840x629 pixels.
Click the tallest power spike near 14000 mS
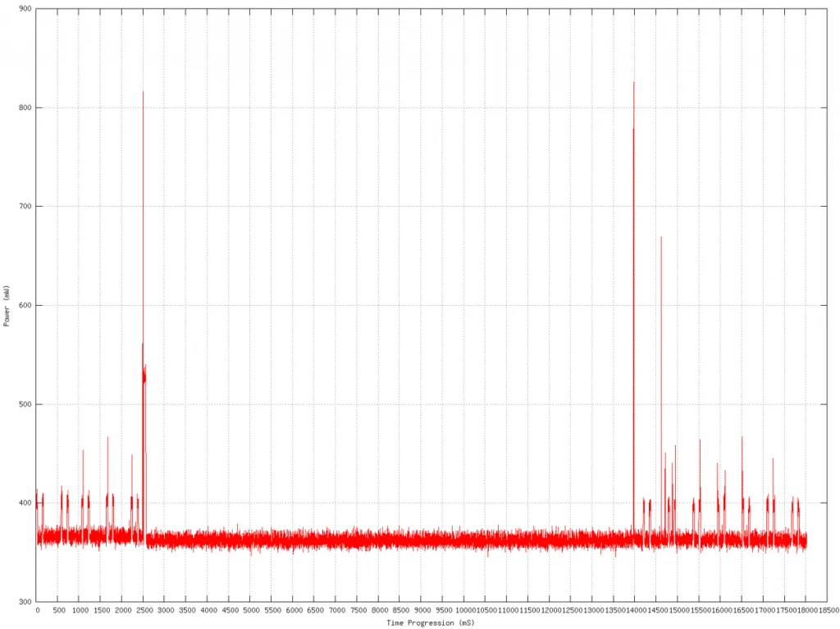633,84
